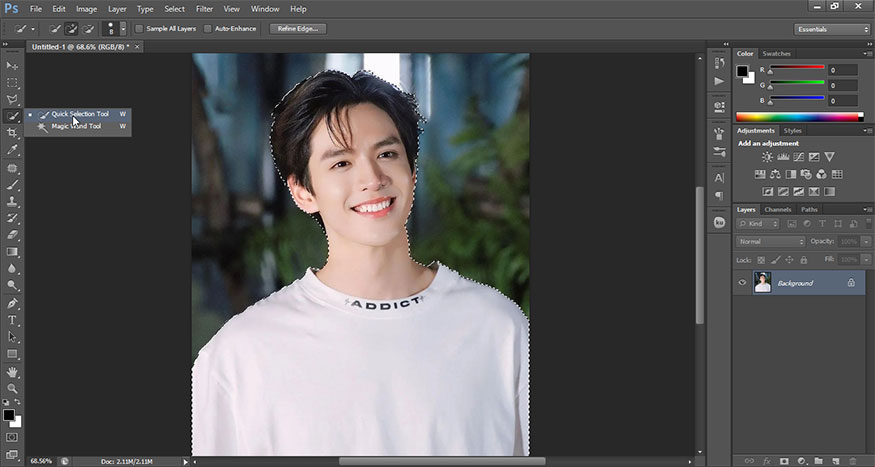Pick the Lasso tool

coord(13,100)
